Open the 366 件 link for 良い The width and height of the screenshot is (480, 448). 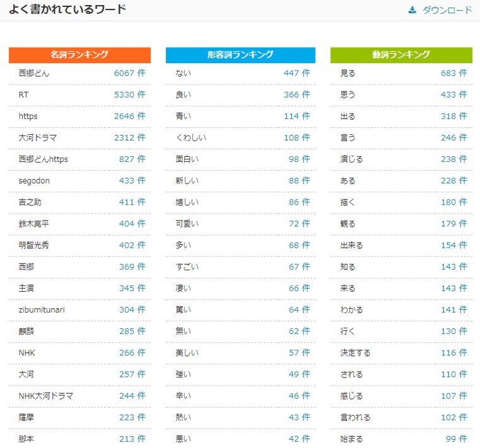(x=296, y=95)
